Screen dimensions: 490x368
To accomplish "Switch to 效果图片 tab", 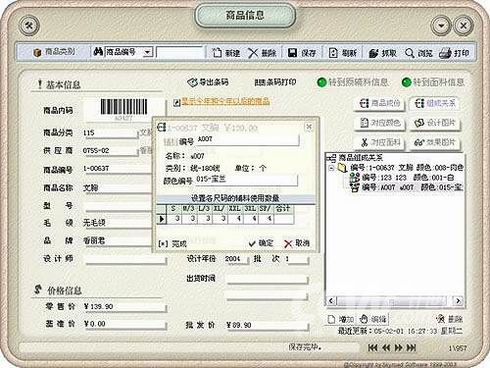I will [x=435, y=143].
